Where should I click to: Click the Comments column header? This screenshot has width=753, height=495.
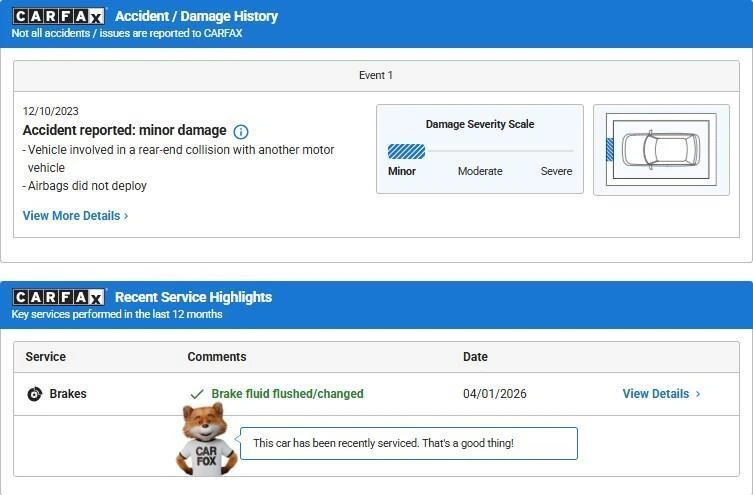click(217, 357)
